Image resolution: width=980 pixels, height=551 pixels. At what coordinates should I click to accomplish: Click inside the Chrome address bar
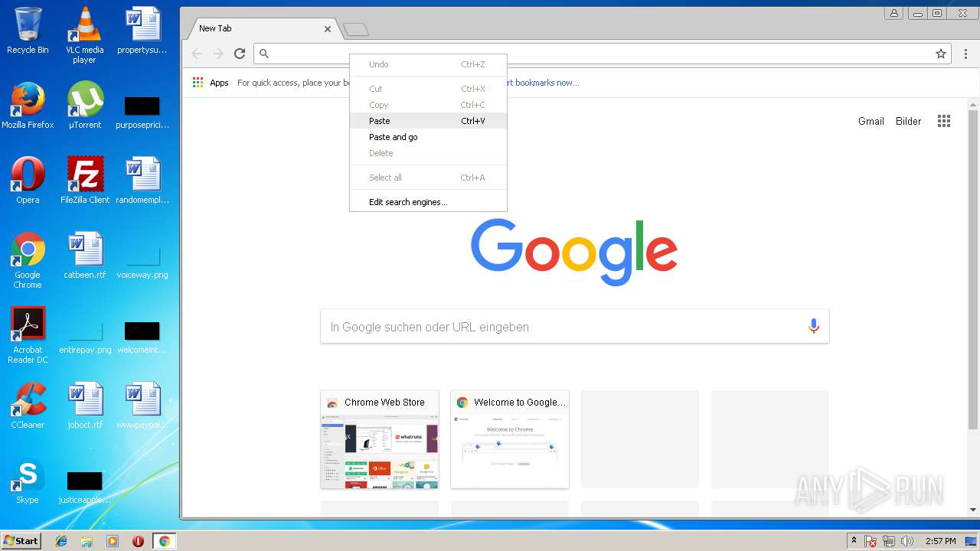[x=601, y=54]
